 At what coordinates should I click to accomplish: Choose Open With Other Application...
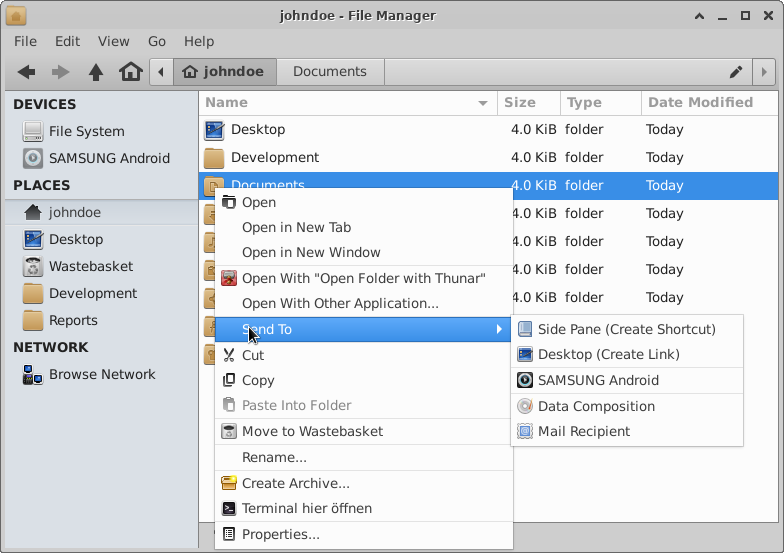coord(364,304)
